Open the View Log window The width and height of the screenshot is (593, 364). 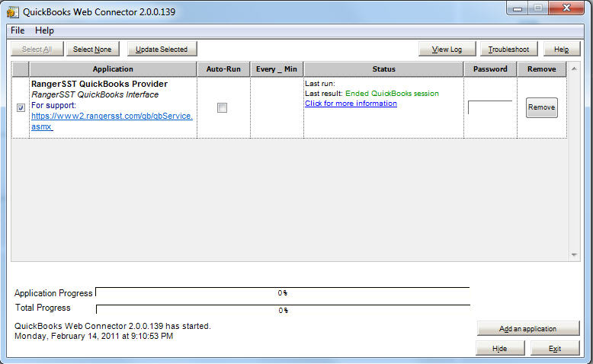point(447,49)
